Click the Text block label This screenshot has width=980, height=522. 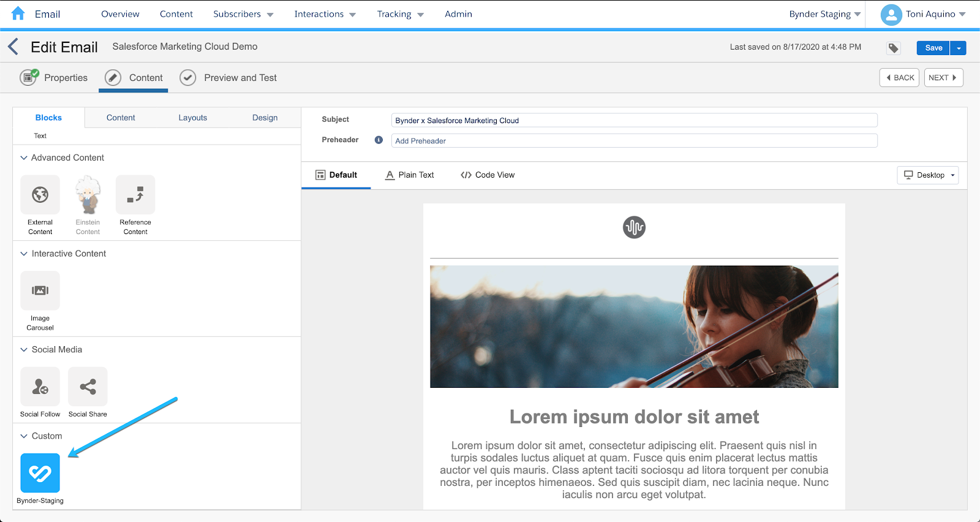coord(40,136)
